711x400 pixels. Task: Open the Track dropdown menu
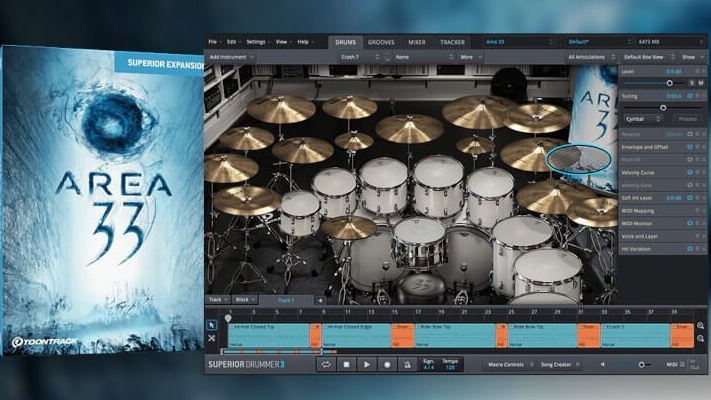coord(218,300)
